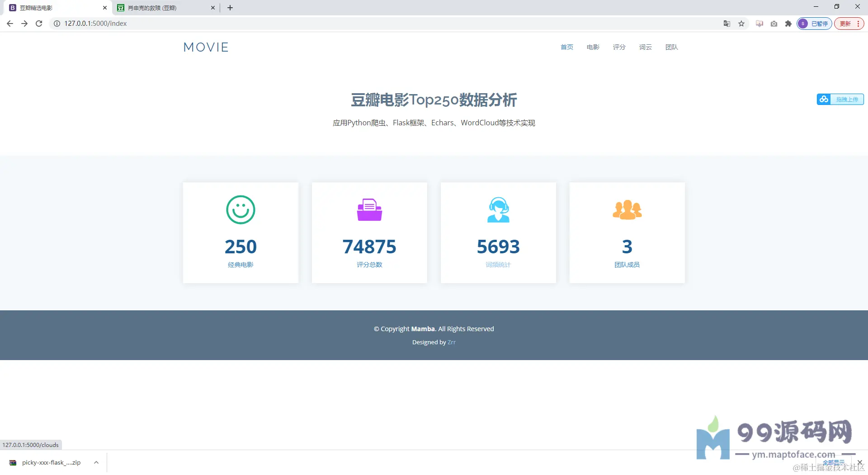Click the 更新 update button
The width and height of the screenshot is (868, 475).
[x=849, y=24]
